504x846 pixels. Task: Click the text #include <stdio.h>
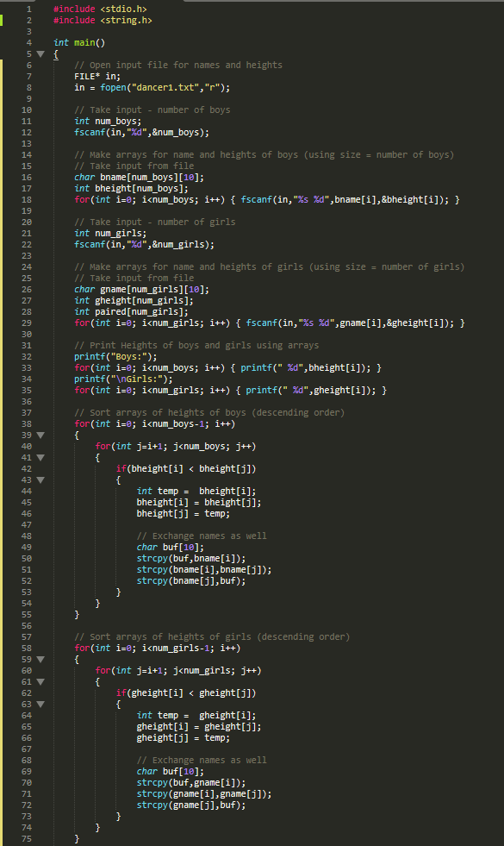coord(100,9)
